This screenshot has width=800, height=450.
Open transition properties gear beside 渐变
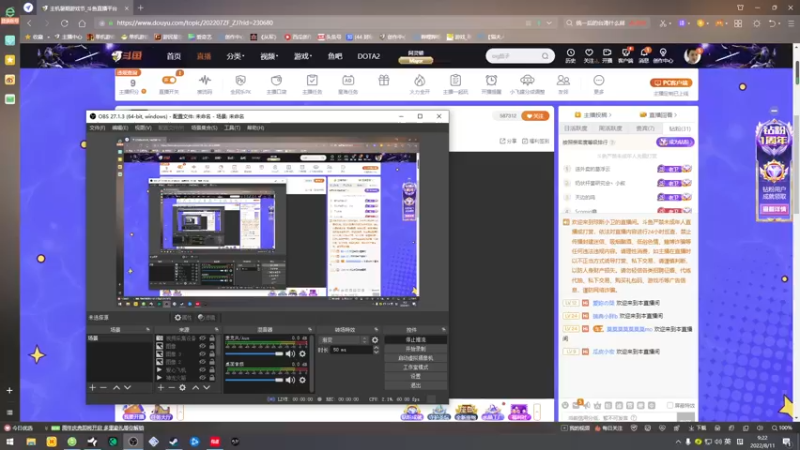coord(375,340)
